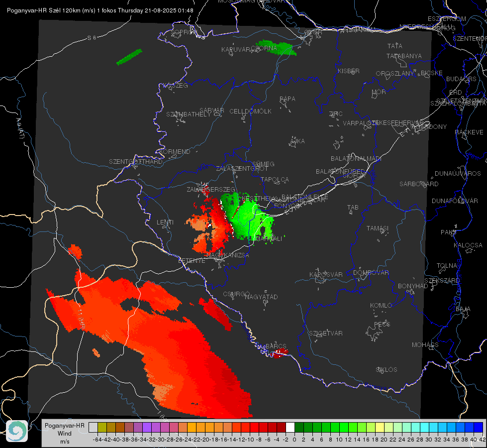Click the SOPRON city label
487x448 pixels.
(x=184, y=32)
